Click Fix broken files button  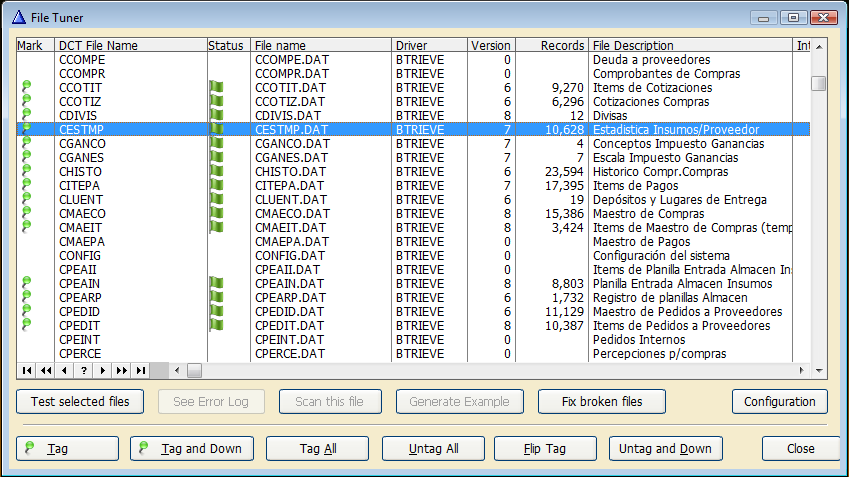click(x=602, y=402)
